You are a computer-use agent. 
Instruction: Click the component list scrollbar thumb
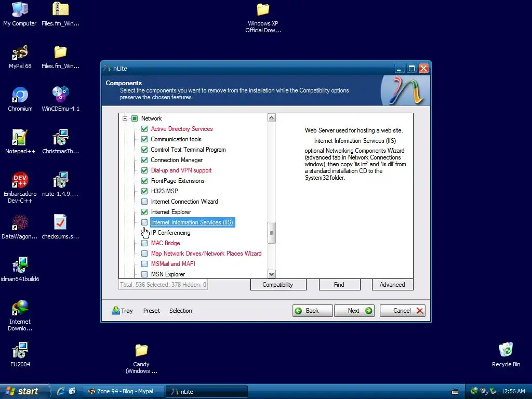(x=271, y=233)
